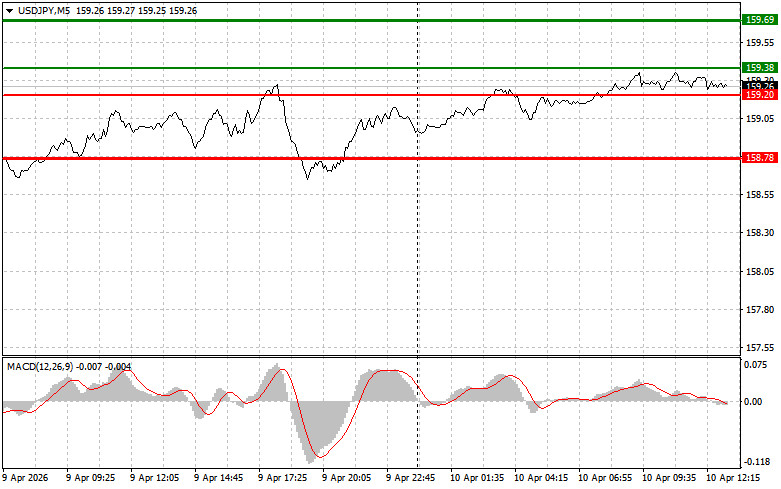The image size is (781, 489).
Task: Click the green 159.69 price tag
Action: (x=759, y=19)
